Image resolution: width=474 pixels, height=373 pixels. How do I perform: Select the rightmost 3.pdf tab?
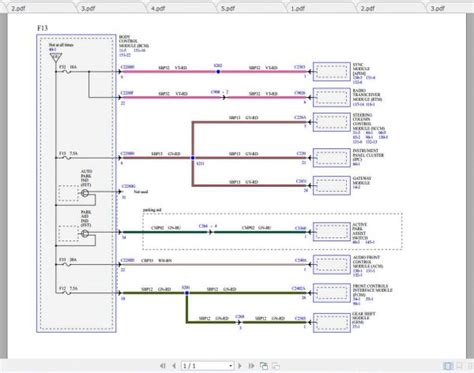click(x=449, y=8)
